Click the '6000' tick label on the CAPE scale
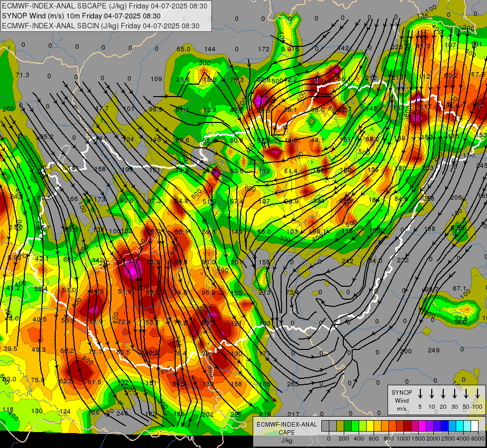The width and height of the screenshot is (487, 448). [478, 439]
